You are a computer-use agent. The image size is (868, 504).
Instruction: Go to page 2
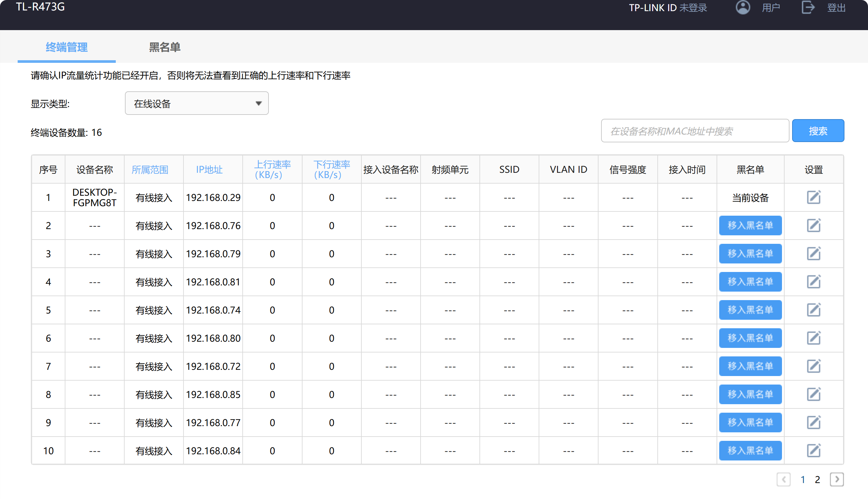click(817, 479)
